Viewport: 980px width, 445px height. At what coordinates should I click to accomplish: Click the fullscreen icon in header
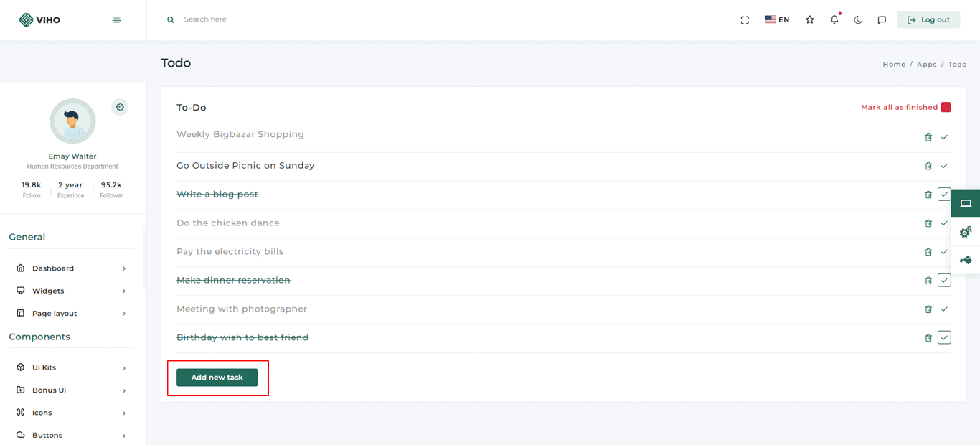745,20
